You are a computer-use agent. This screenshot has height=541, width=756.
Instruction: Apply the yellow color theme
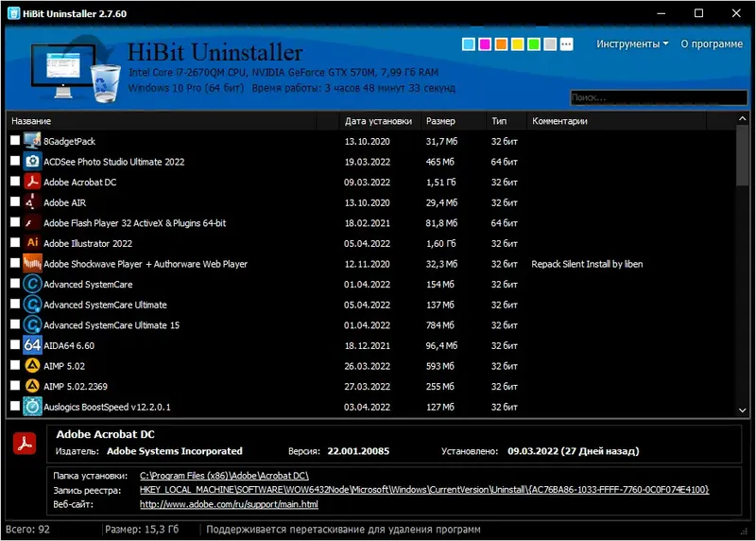click(517, 44)
